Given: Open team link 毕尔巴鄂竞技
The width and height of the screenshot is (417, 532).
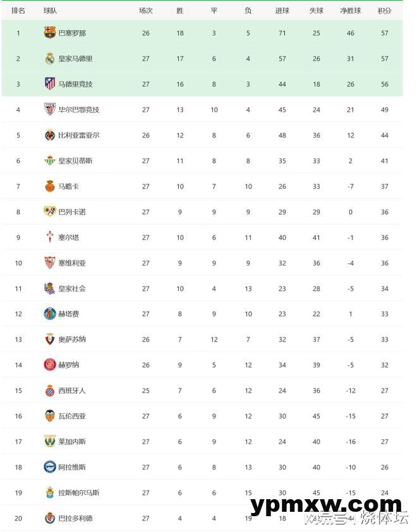Looking at the screenshot, I should (78, 110).
